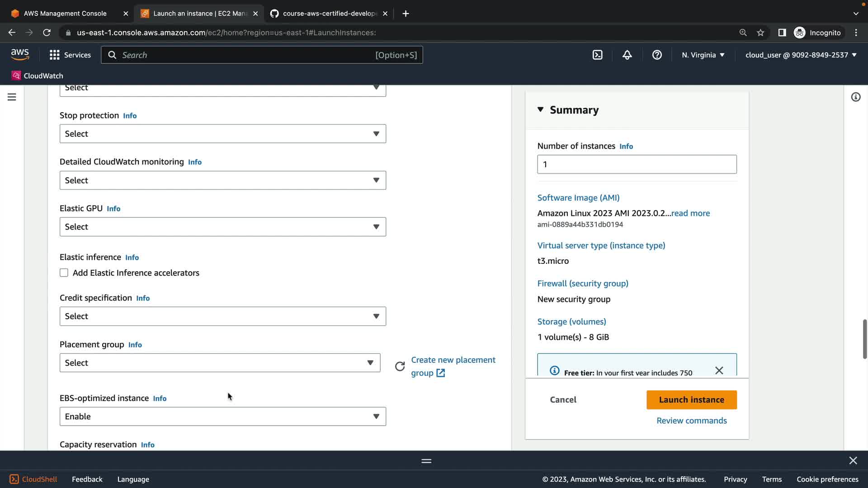
Task: Click the Launch instance button
Action: coord(691,400)
